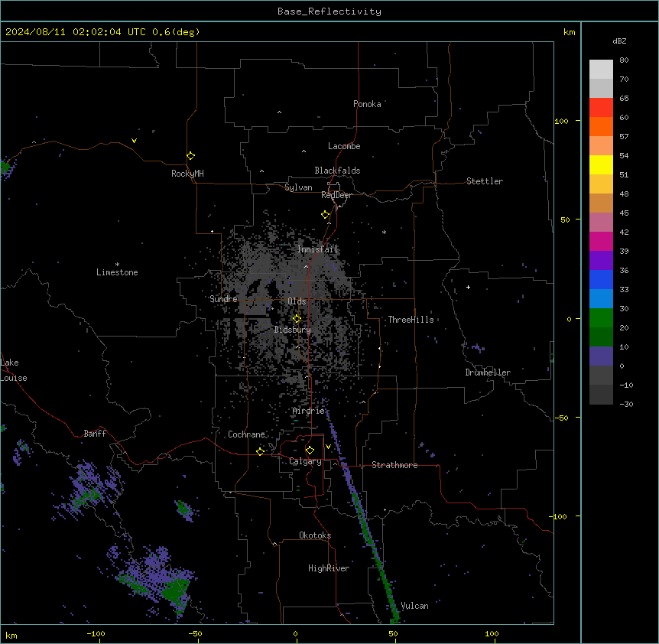Select the Strathmore label

(394, 465)
